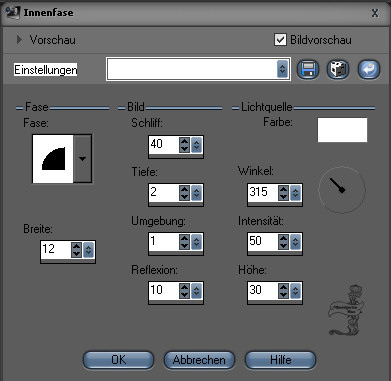Increase the Intensität value with up arrow
Image resolution: width=391 pixels, height=381 pixels.
pos(283,238)
